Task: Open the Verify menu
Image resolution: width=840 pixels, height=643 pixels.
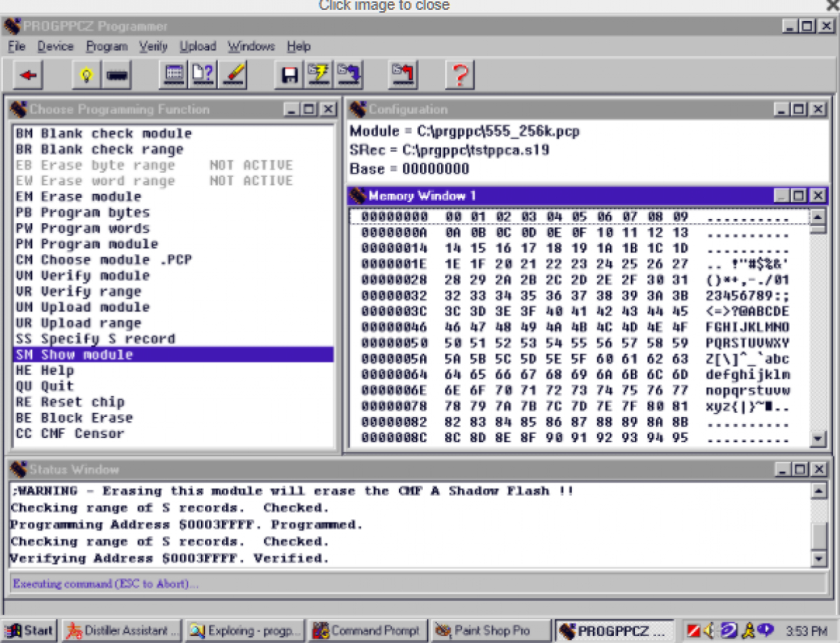Action: [153, 47]
